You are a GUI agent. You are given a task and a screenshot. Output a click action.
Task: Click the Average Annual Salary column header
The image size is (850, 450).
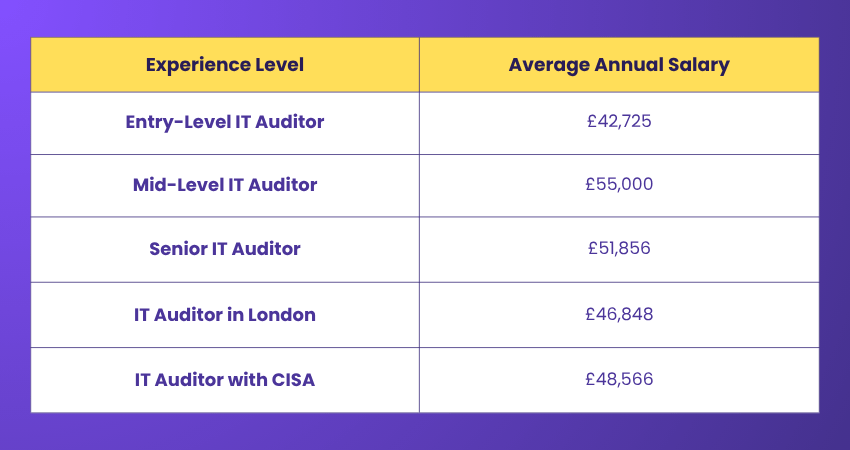pos(619,65)
